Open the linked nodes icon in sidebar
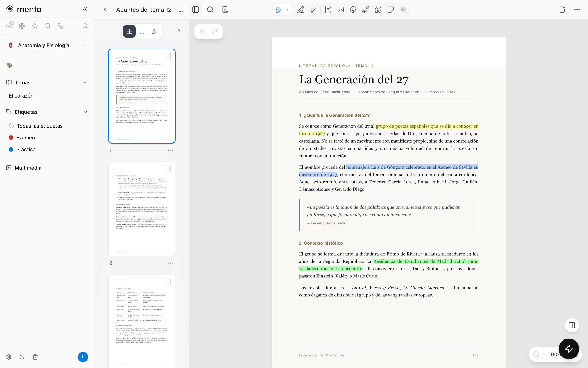Screen dimensions: 588x368 pyautogui.click(x=60, y=26)
